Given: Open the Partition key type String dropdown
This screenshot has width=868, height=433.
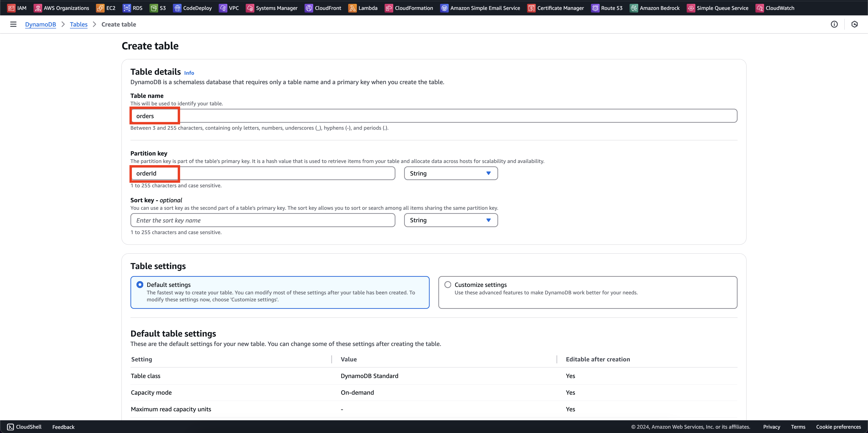Looking at the screenshot, I should [x=451, y=173].
